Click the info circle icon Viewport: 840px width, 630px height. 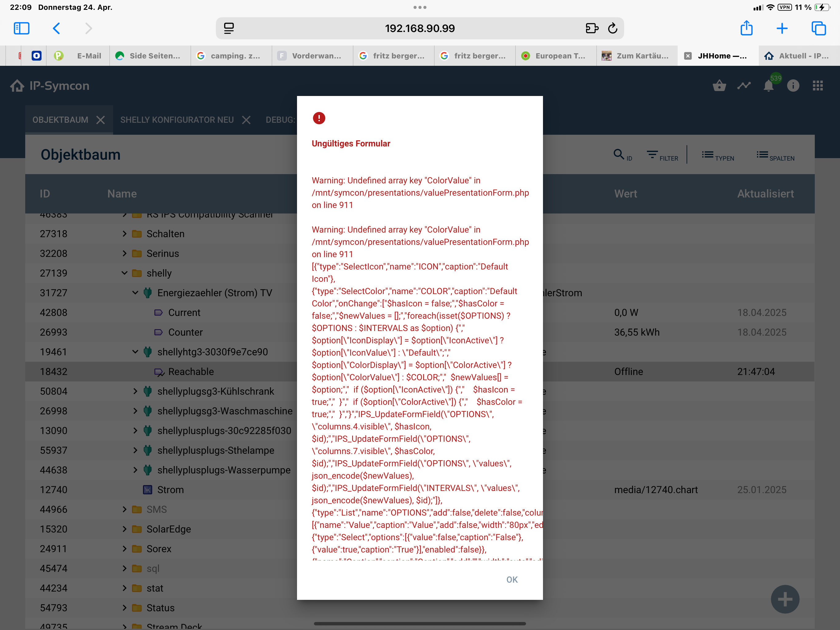(x=793, y=86)
